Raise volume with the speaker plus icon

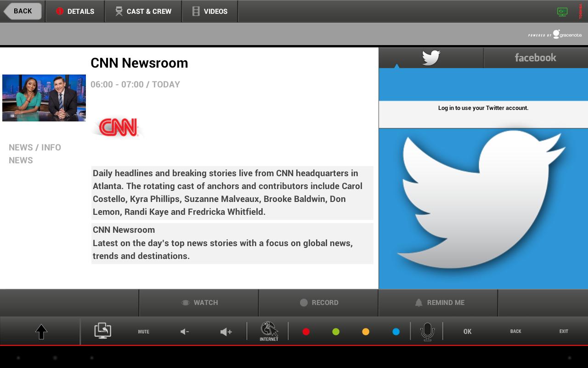point(226,332)
